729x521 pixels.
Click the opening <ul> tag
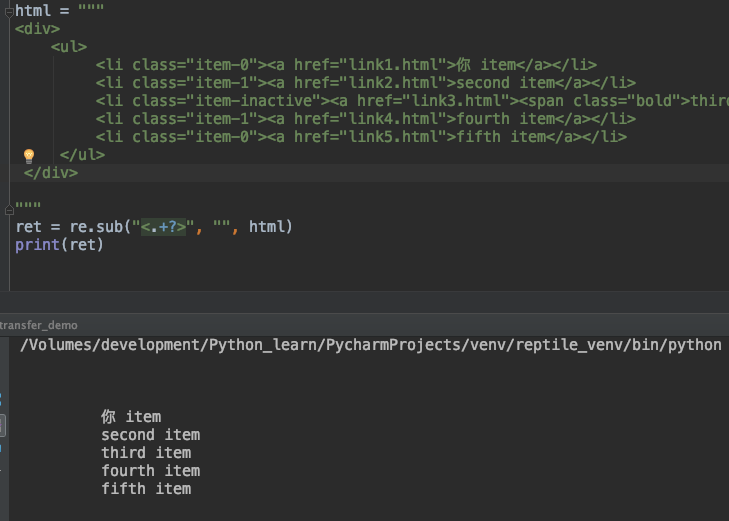[x=69, y=47]
